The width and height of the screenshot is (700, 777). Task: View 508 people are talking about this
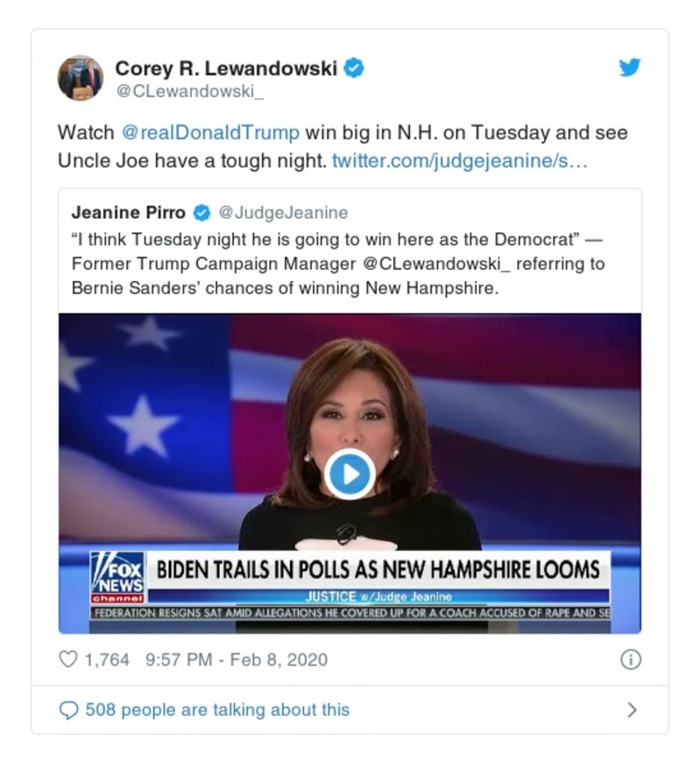(217, 710)
